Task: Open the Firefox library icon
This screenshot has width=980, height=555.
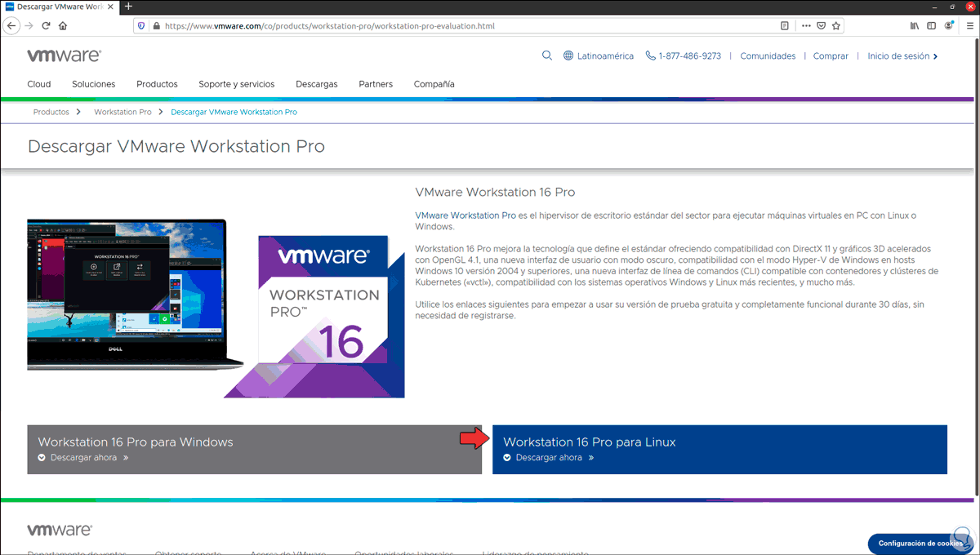Action: tap(915, 25)
